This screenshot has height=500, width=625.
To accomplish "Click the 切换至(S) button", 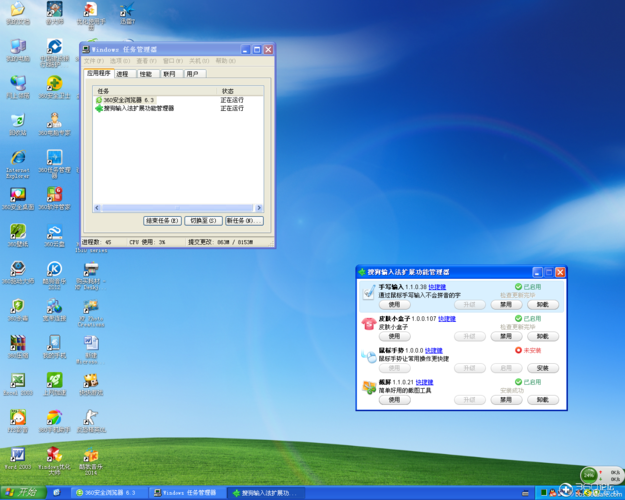I will [x=203, y=221].
